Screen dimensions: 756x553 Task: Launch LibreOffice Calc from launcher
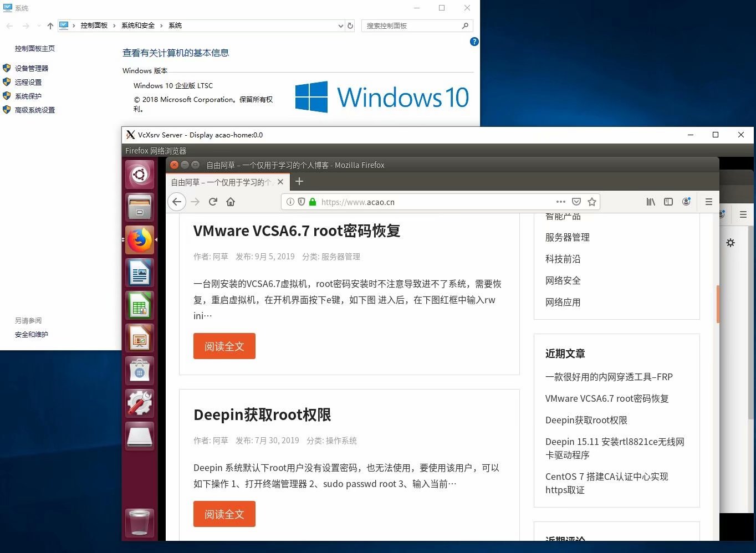point(140,305)
